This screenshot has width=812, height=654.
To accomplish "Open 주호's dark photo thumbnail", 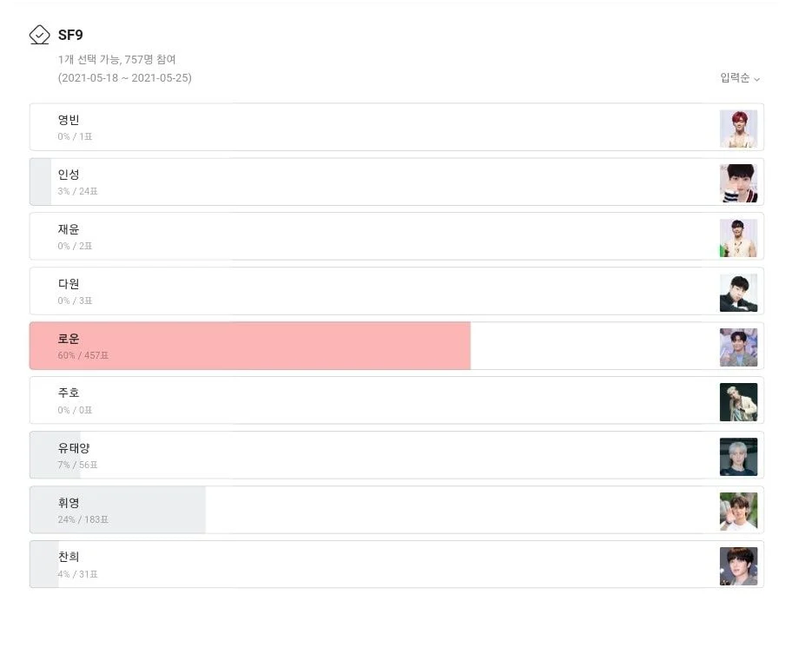I will [738, 402].
